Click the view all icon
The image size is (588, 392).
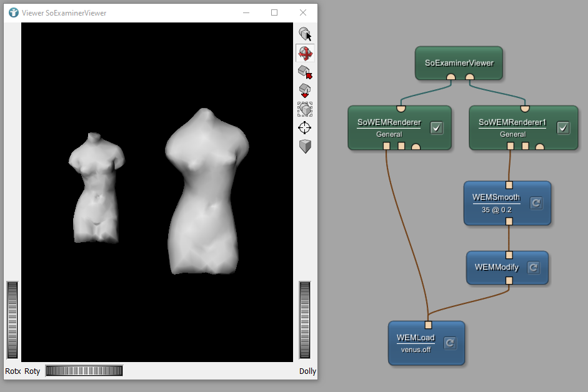pos(305,109)
